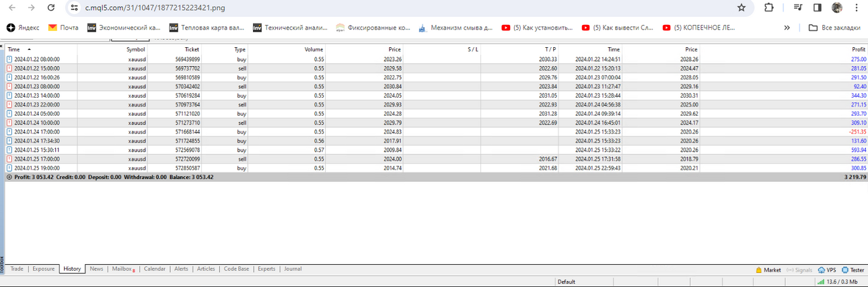Open the Mailbox tab

(x=122, y=269)
